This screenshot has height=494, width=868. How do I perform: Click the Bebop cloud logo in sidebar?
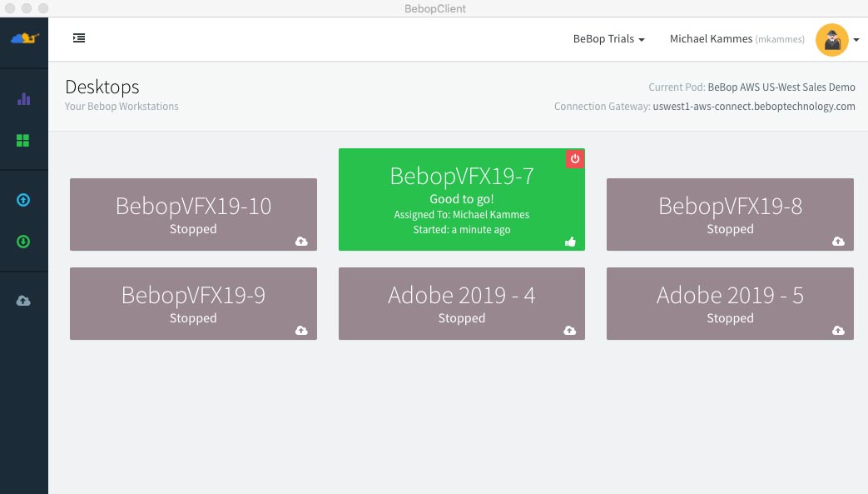point(24,38)
